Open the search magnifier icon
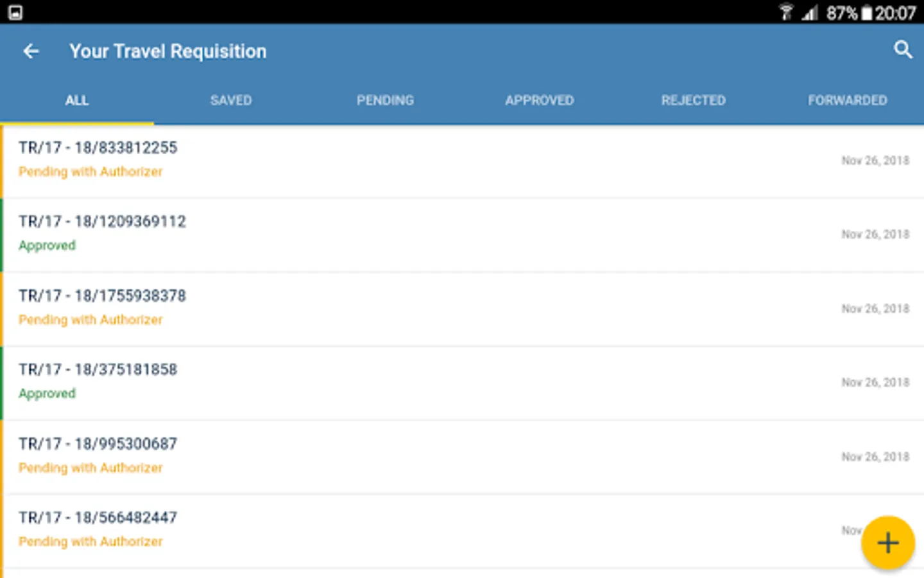Viewport: 924px width, 578px height. tap(903, 49)
